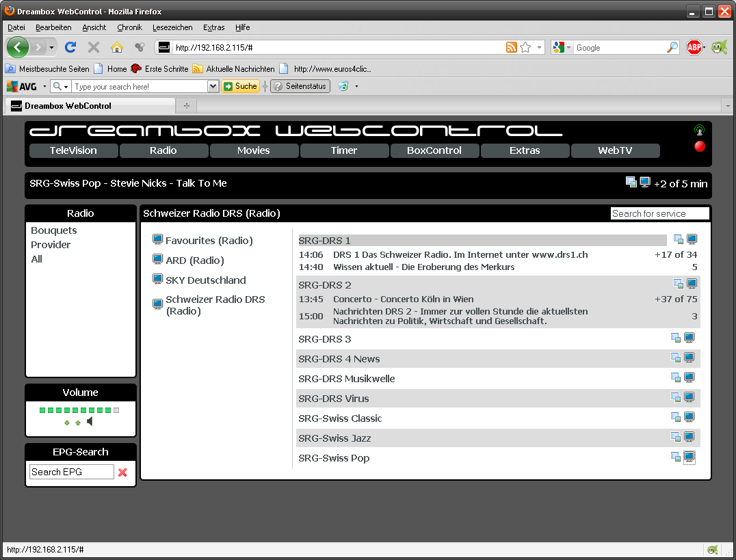Image resolution: width=736 pixels, height=560 pixels.
Task: Show EPG for SRG-Swiss Classic
Action: click(675, 417)
